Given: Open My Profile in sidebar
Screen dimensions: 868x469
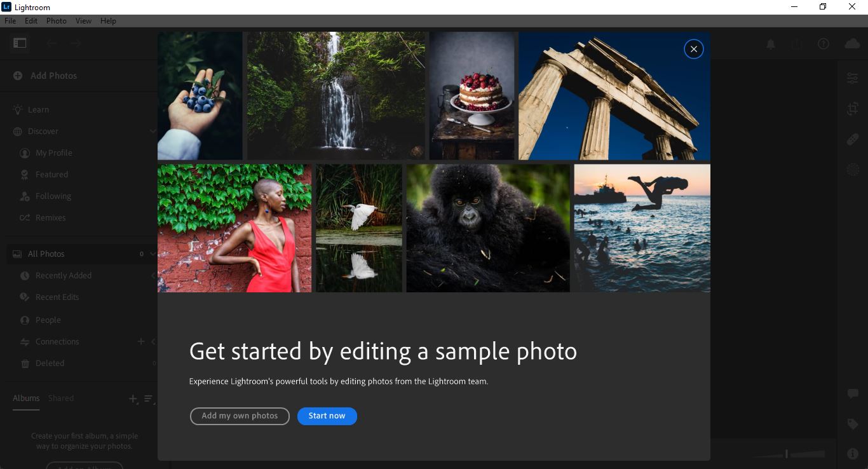Looking at the screenshot, I should point(54,153).
